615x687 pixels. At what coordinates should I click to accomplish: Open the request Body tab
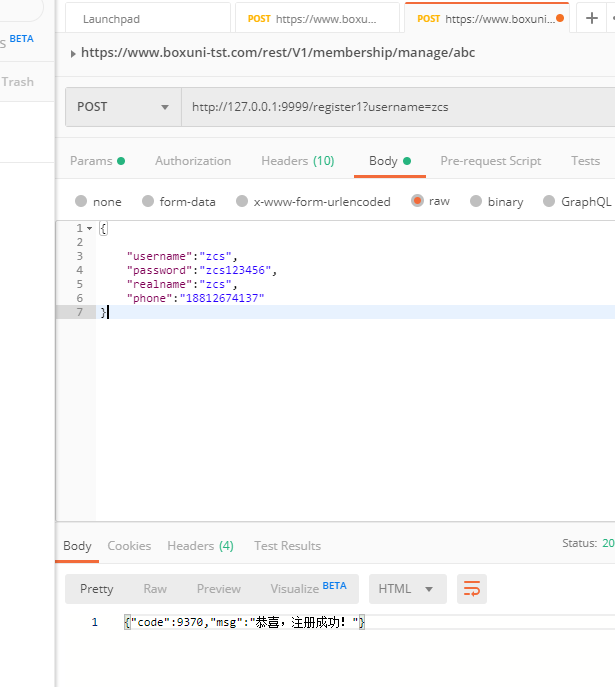tap(389, 161)
